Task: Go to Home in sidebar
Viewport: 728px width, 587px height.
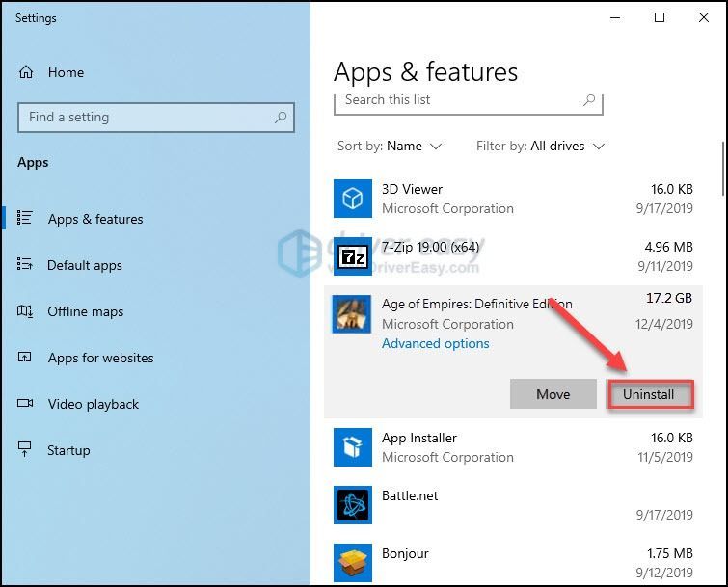Action: click(66, 72)
